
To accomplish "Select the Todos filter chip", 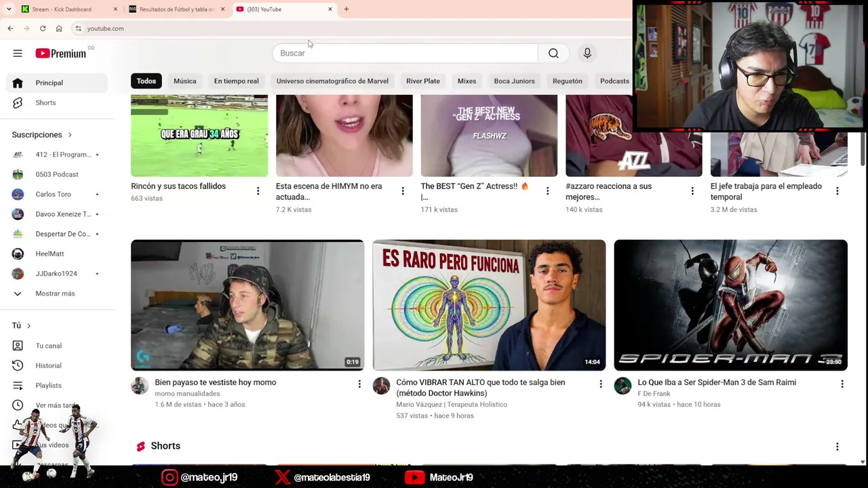I will [x=146, y=81].
